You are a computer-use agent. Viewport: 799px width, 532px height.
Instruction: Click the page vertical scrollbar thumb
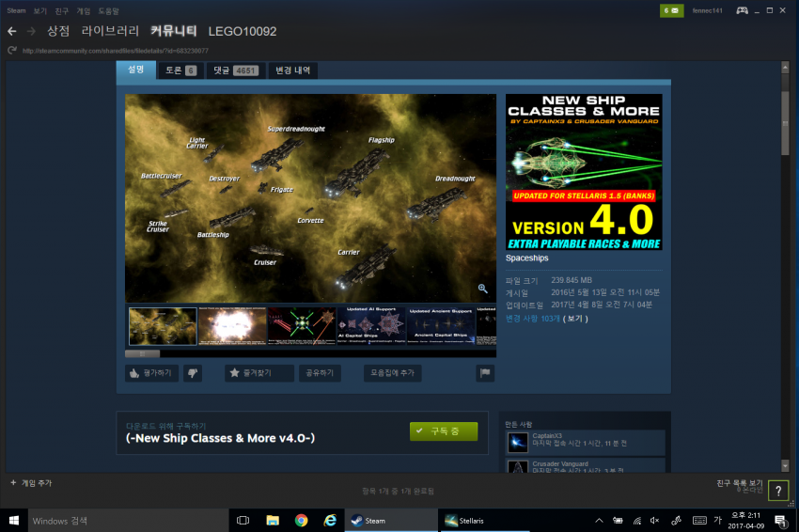785,123
